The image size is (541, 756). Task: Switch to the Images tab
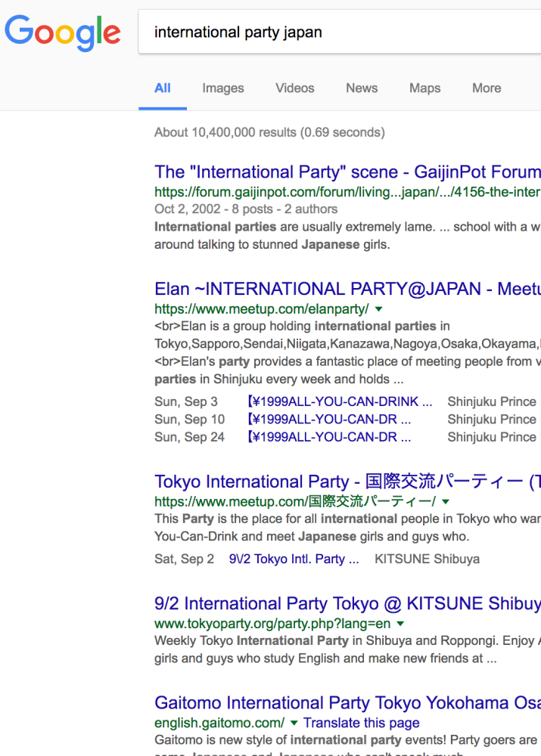point(223,88)
